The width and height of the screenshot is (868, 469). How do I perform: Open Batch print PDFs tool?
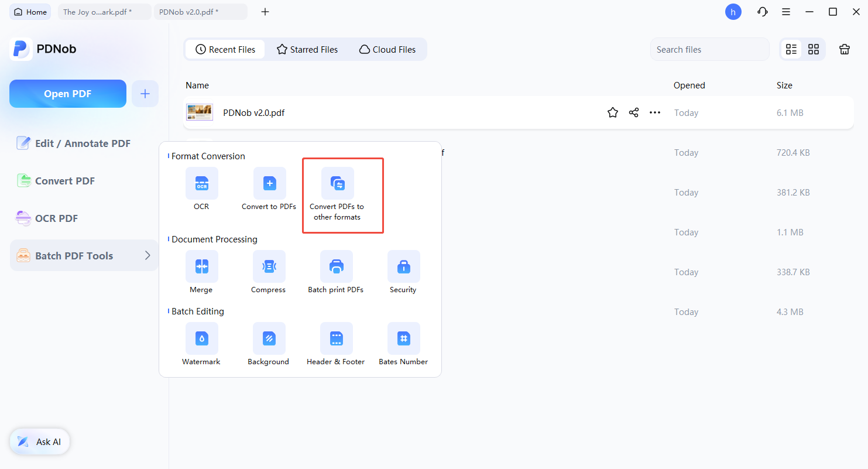tap(336, 266)
